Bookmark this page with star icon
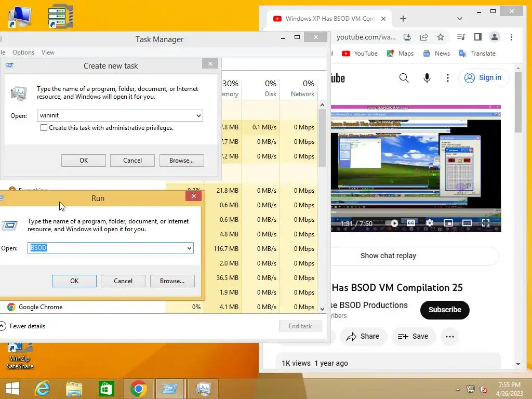Image resolution: width=532 pixels, height=399 pixels. point(441,37)
